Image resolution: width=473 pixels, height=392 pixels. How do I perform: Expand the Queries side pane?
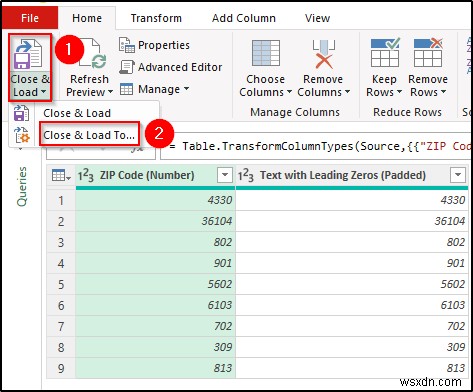pos(22,187)
